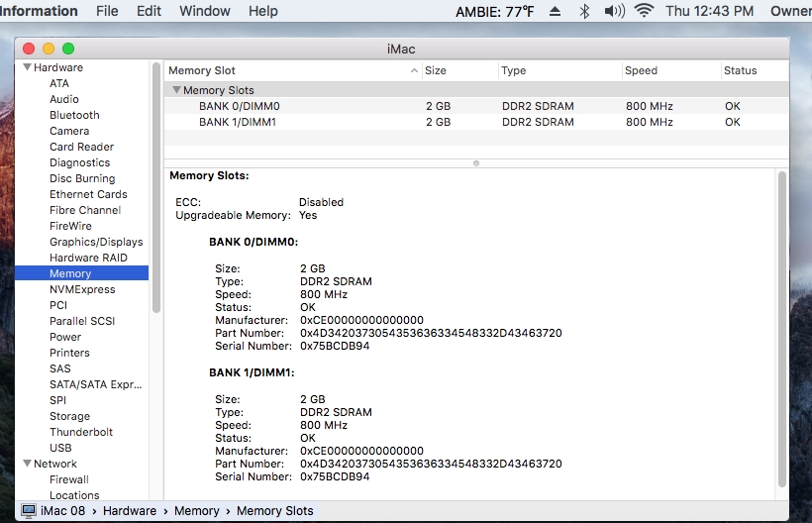This screenshot has height=523, width=812.
Task: Select FireWire in the sidebar
Action: click(70, 226)
